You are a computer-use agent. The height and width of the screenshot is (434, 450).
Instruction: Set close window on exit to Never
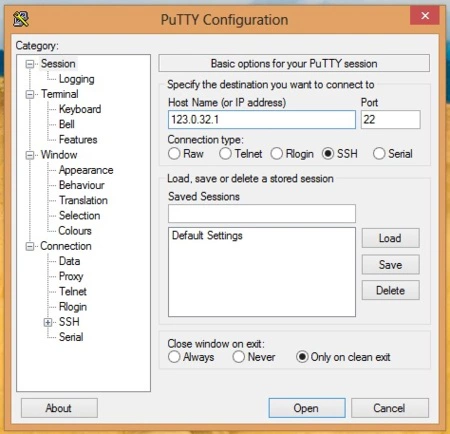pos(239,357)
